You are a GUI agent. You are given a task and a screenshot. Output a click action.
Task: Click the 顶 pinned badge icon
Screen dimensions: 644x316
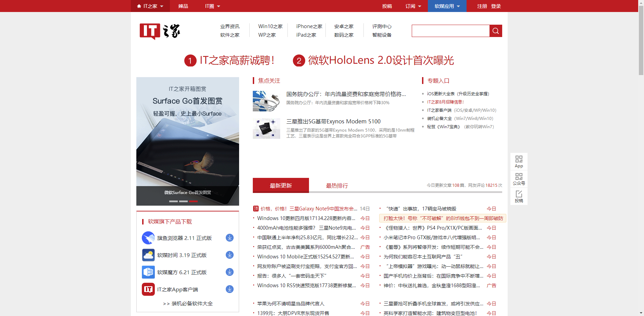tap(256, 208)
